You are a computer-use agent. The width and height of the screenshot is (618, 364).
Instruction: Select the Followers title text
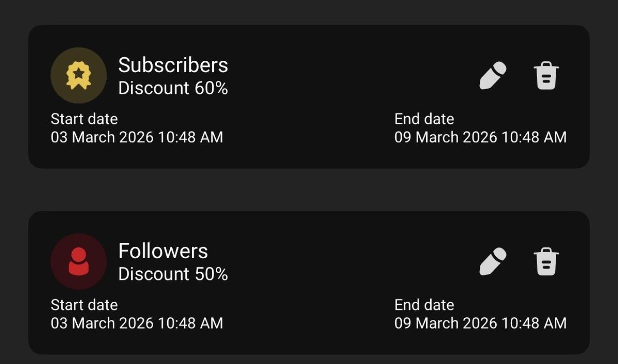(163, 251)
